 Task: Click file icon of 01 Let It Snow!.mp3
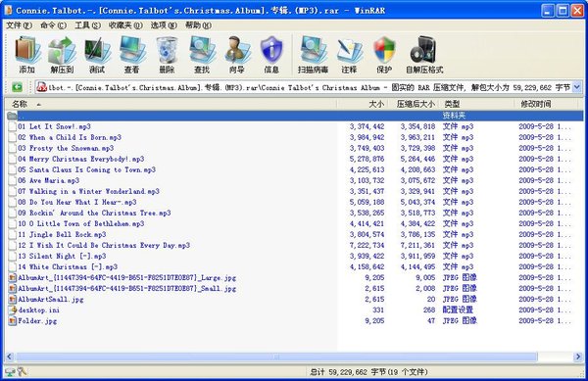[x=13, y=126]
